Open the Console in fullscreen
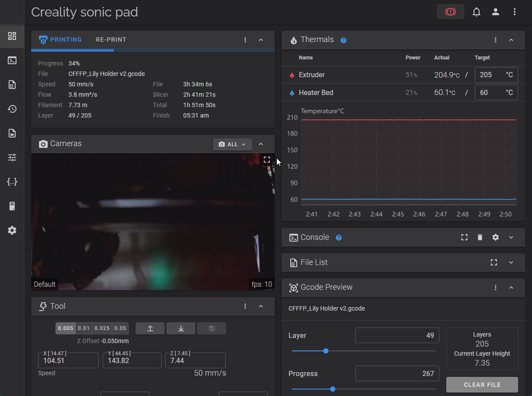 (x=464, y=237)
